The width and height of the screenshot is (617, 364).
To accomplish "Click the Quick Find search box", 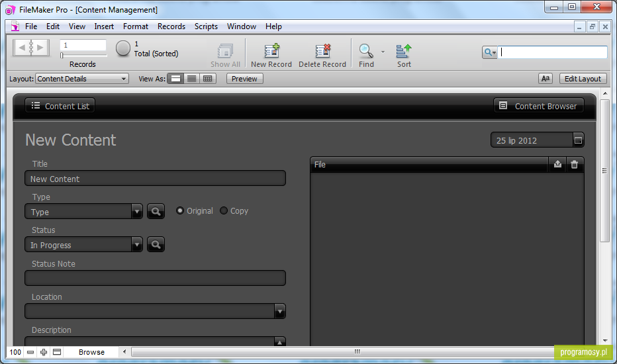I will click(553, 52).
